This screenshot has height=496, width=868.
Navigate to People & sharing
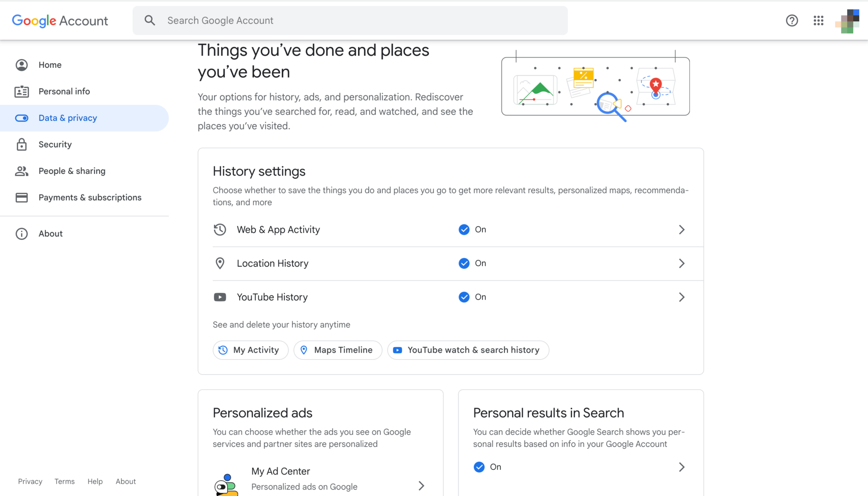click(x=84, y=171)
